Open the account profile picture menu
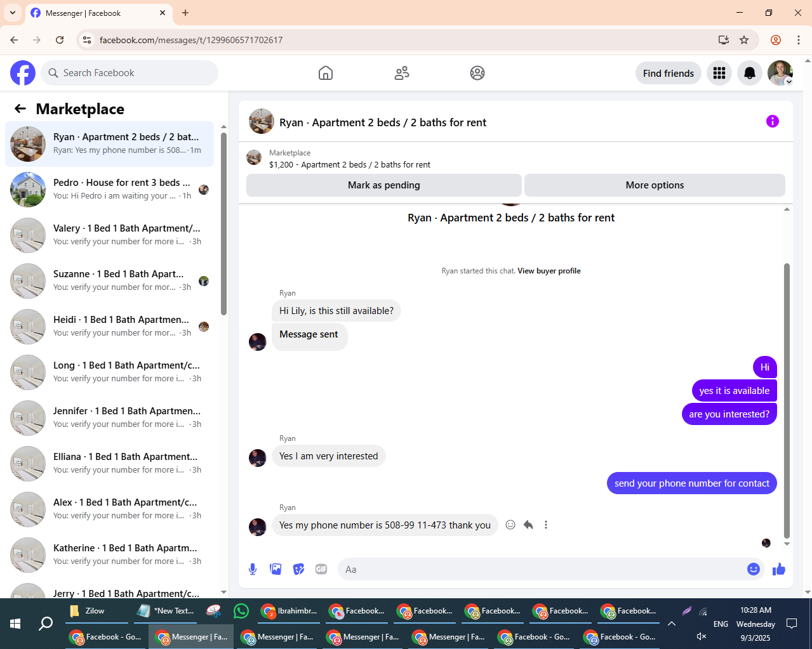The height and width of the screenshot is (649, 812). click(x=780, y=73)
